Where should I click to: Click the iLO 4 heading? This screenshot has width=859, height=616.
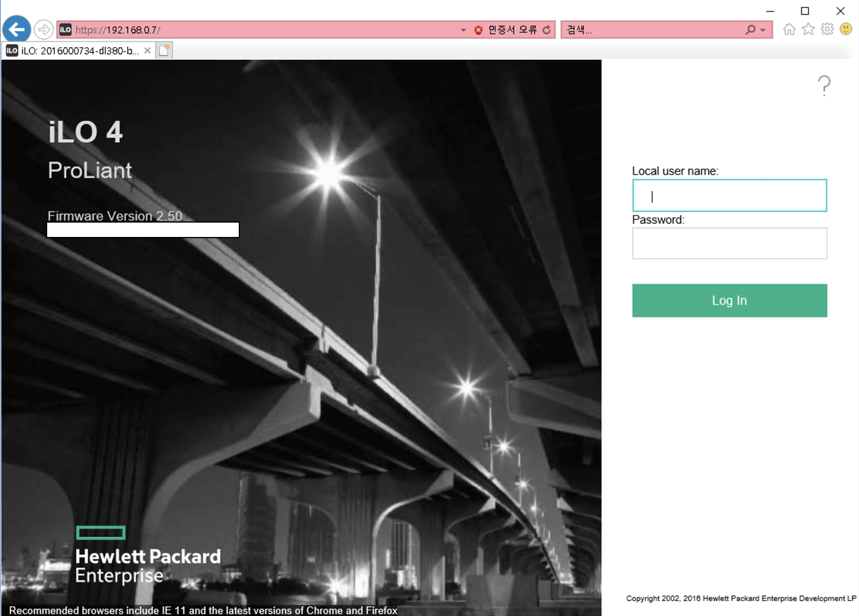85,132
